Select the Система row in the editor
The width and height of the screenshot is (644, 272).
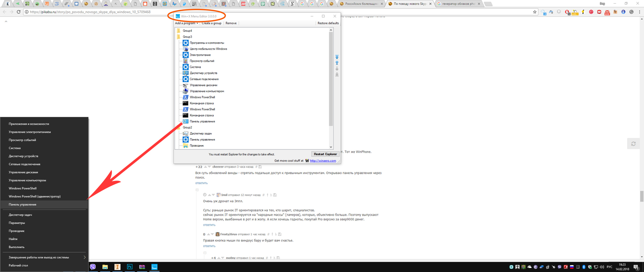(x=195, y=67)
